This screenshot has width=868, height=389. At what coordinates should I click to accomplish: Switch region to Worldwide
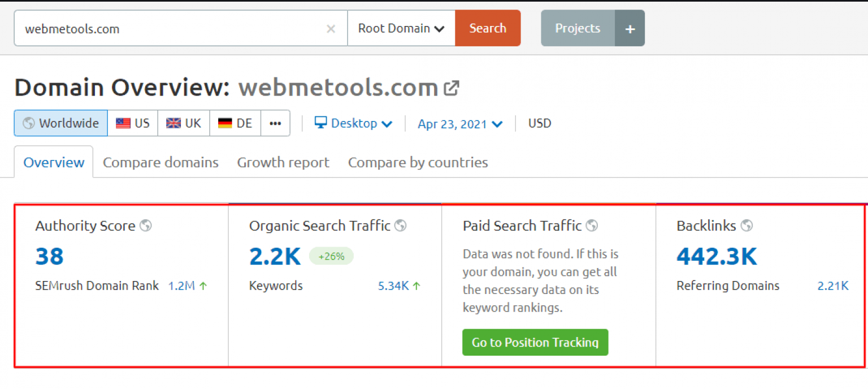pos(60,123)
